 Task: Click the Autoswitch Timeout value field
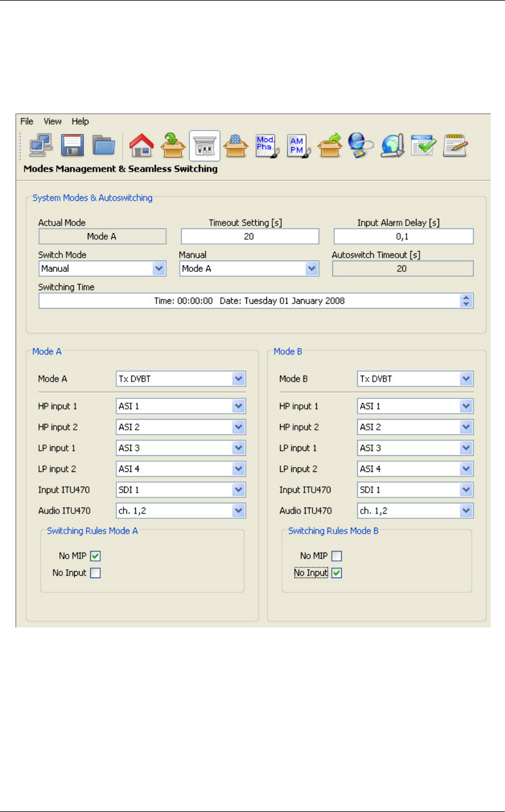click(x=403, y=269)
